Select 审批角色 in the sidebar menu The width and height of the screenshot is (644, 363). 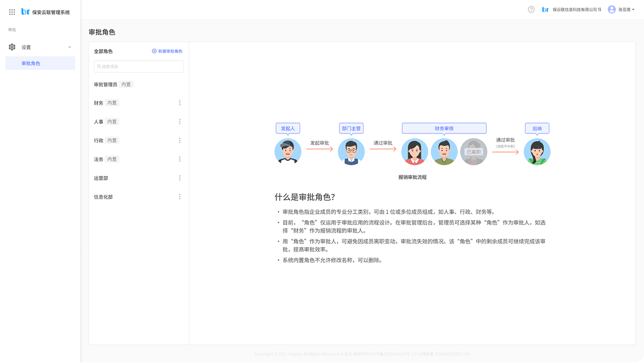[x=40, y=64]
